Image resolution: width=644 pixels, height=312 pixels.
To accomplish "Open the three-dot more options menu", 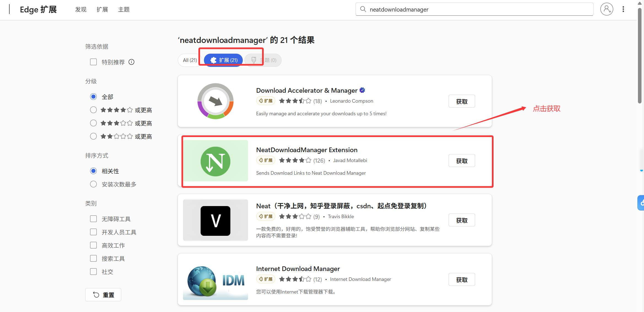I will [x=623, y=9].
